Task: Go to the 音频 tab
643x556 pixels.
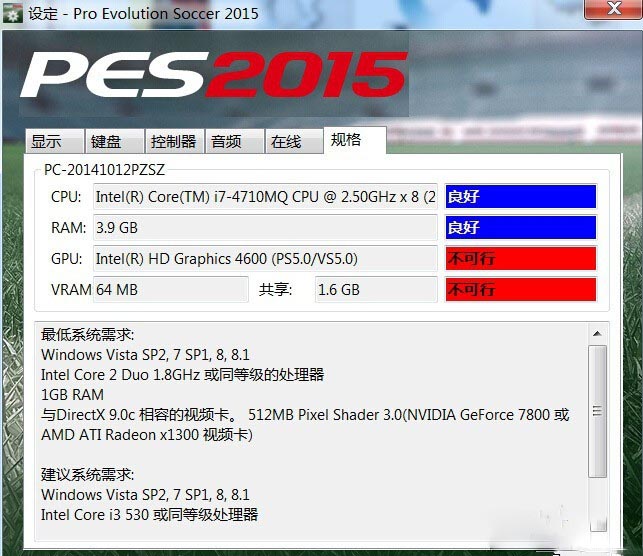Action: click(234, 141)
